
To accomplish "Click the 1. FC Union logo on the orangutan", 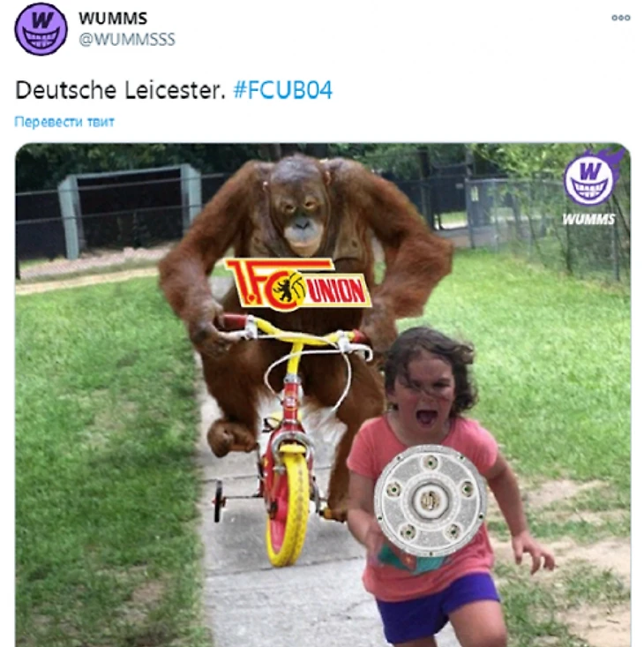I will (298, 284).
